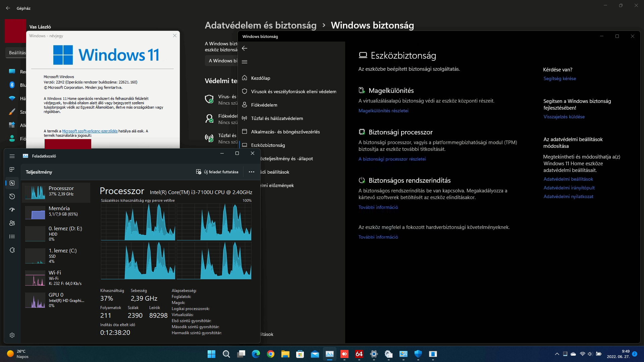Open Microsoft szoftverlicenc-szerződés link
This screenshot has width=644, height=362.
[90, 131]
